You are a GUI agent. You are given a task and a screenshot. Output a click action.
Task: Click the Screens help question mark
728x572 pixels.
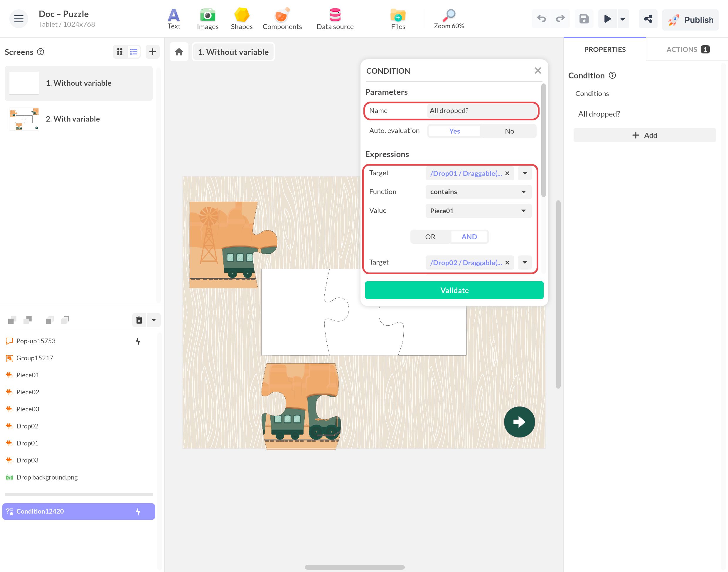[41, 52]
